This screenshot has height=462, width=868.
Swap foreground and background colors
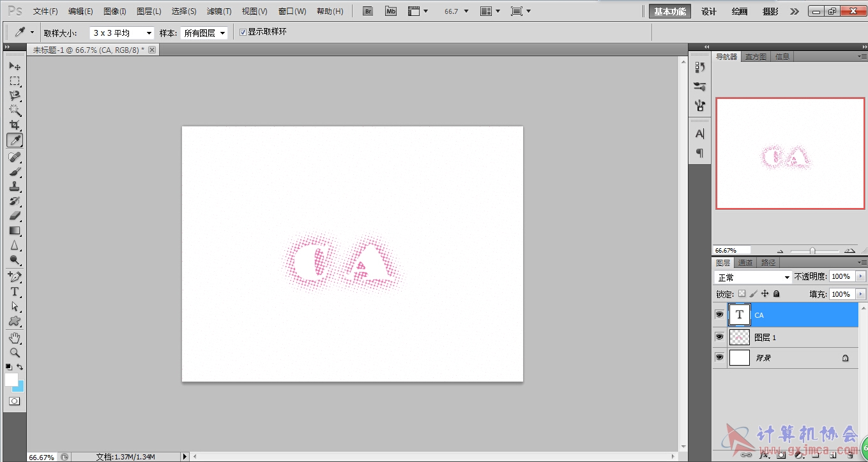20,366
